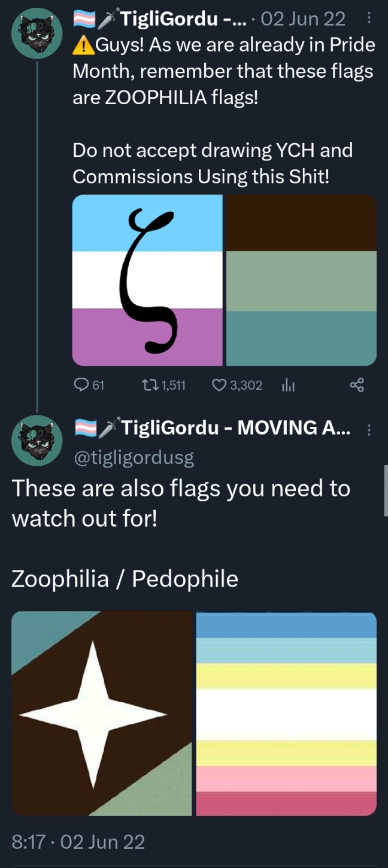Image resolution: width=388 pixels, height=868 pixels.
Task: Open the 02 Jun 22 date on first tweet
Action: (304, 19)
